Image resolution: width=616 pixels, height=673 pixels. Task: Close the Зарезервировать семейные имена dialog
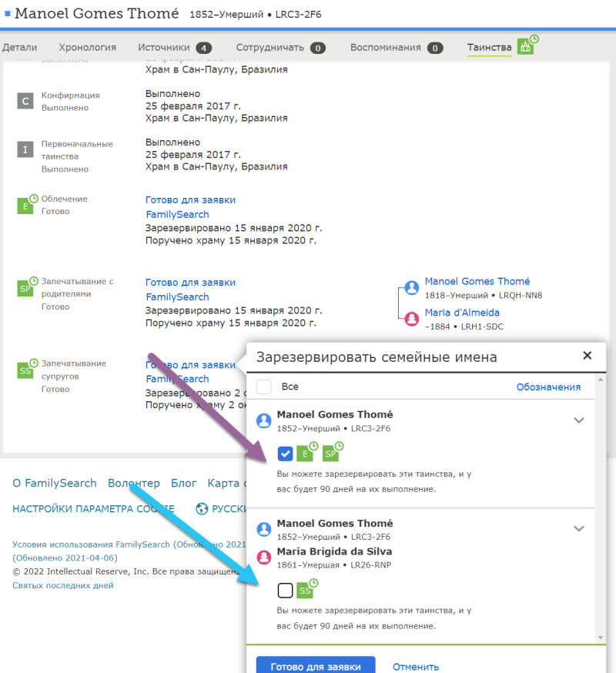pos(588,356)
